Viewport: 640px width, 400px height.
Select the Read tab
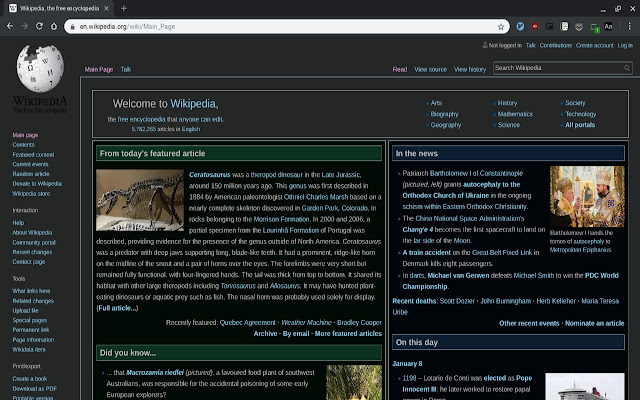tap(400, 69)
